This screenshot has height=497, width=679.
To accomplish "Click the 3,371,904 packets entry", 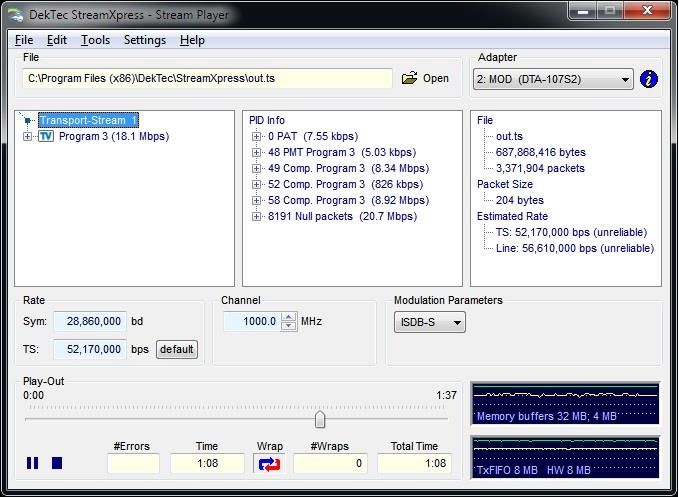I will coord(540,168).
